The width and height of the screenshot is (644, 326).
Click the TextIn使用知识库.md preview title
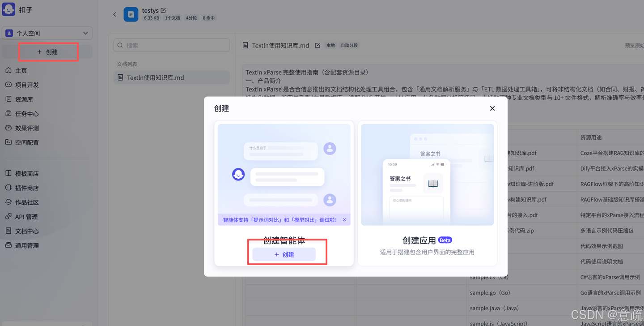point(280,45)
